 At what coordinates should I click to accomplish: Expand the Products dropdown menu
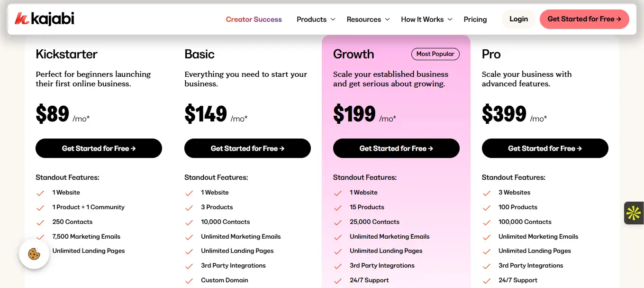pyautogui.click(x=316, y=19)
